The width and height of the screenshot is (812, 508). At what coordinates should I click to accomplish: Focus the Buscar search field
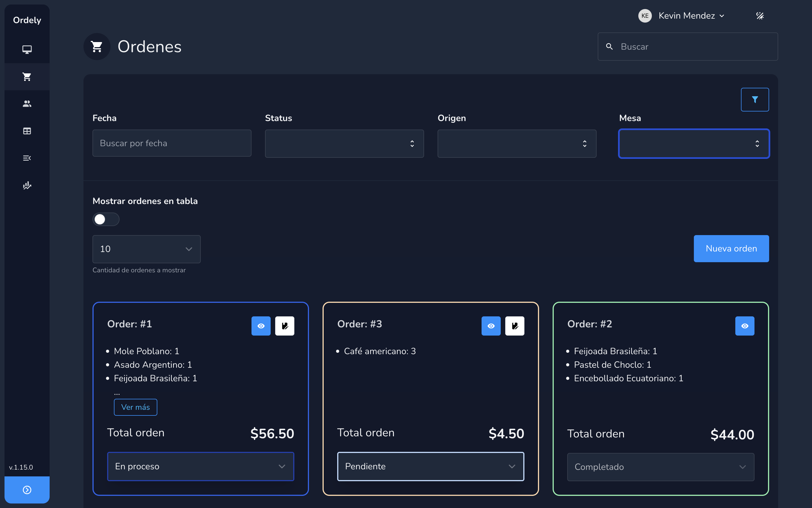coord(687,47)
